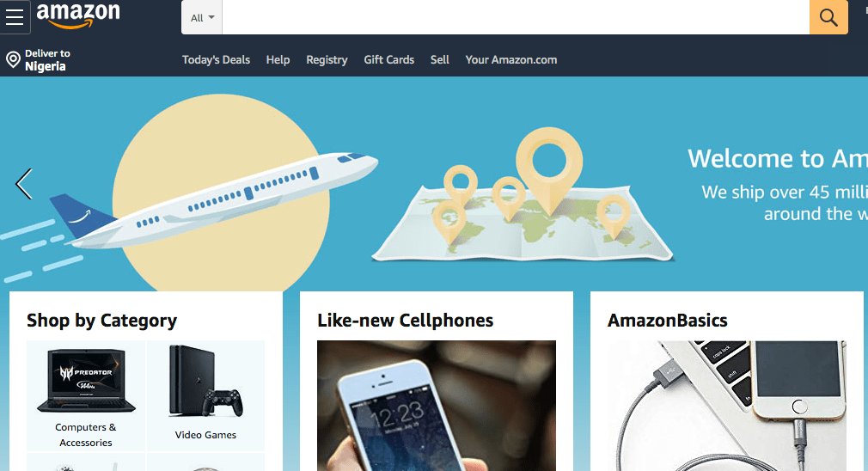Open the AmazonBasics cable image

(x=727, y=406)
